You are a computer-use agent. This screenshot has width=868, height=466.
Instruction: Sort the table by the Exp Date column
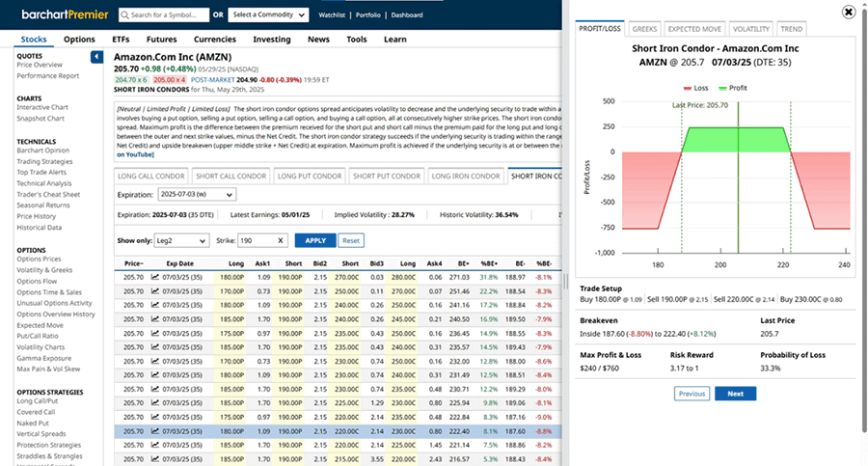click(x=180, y=263)
